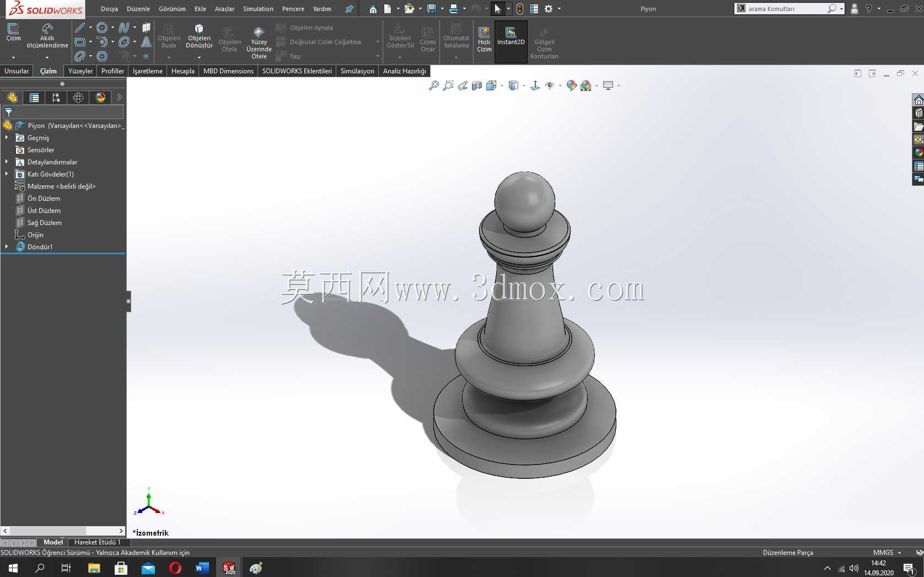Click Objeleri Dönüştür convert entities

[199, 36]
